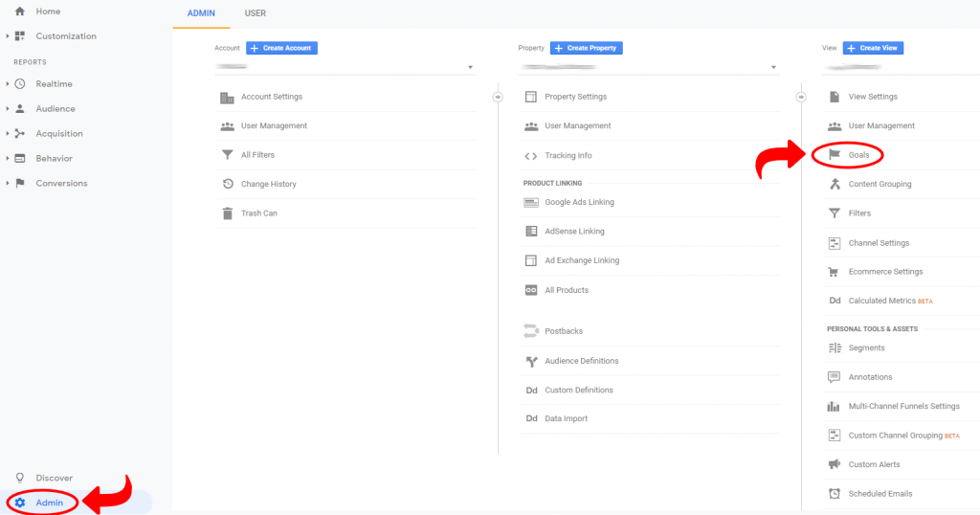This screenshot has width=980, height=515.
Task: Open the Google Ads Linking link
Action: tap(579, 202)
